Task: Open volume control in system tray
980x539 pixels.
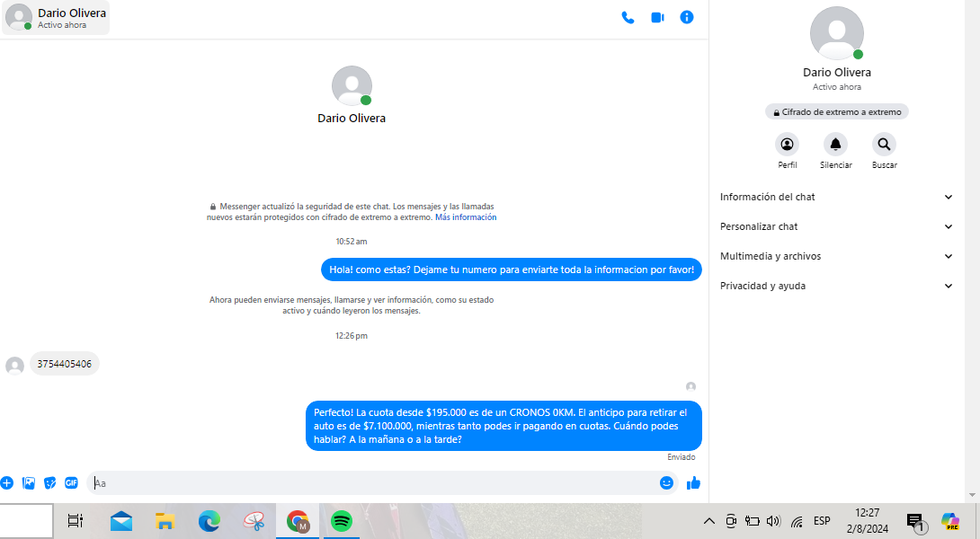Action: click(773, 521)
